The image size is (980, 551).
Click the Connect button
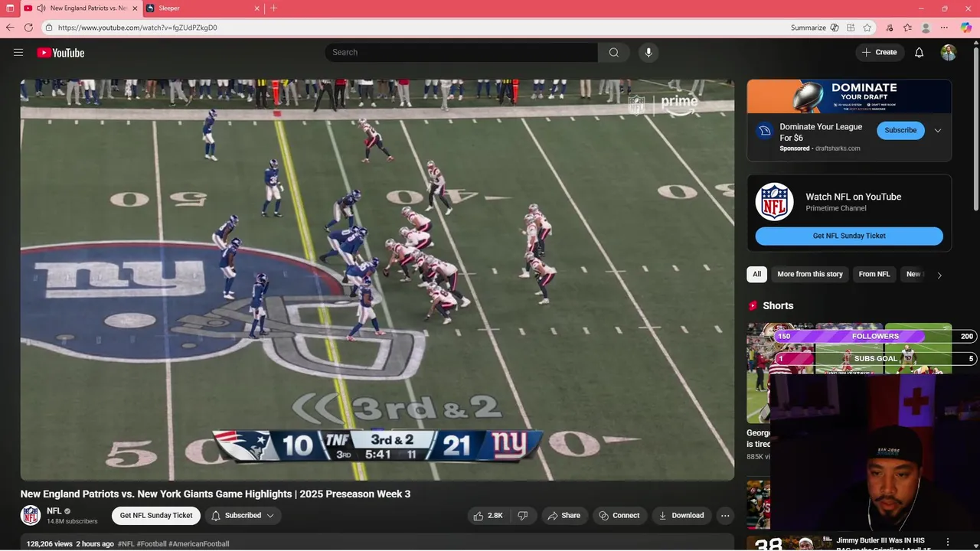[620, 516]
